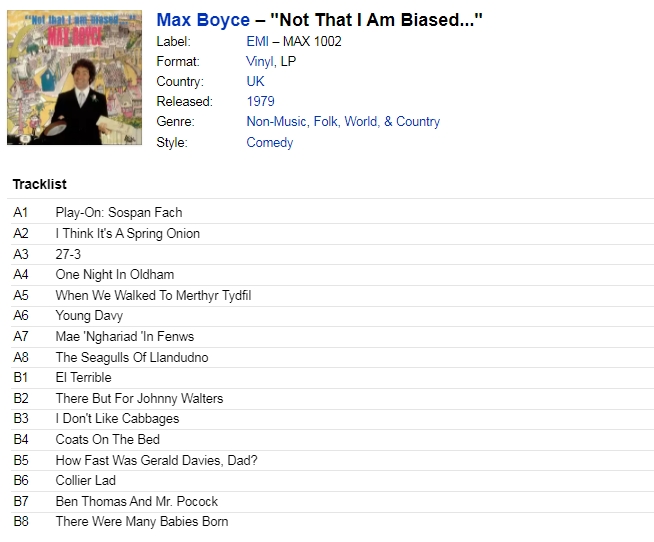The image size is (654, 542).
Task: Click the track titled 27-3
Action: point(68,254)
